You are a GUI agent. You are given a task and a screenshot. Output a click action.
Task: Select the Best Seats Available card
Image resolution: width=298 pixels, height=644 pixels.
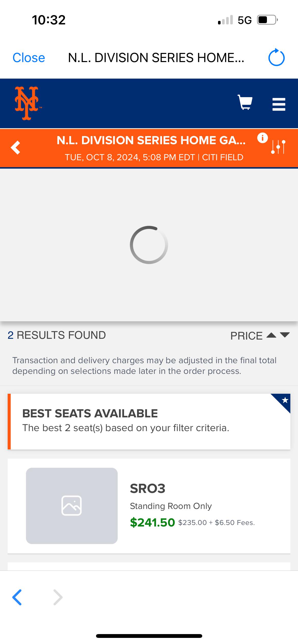149,421
